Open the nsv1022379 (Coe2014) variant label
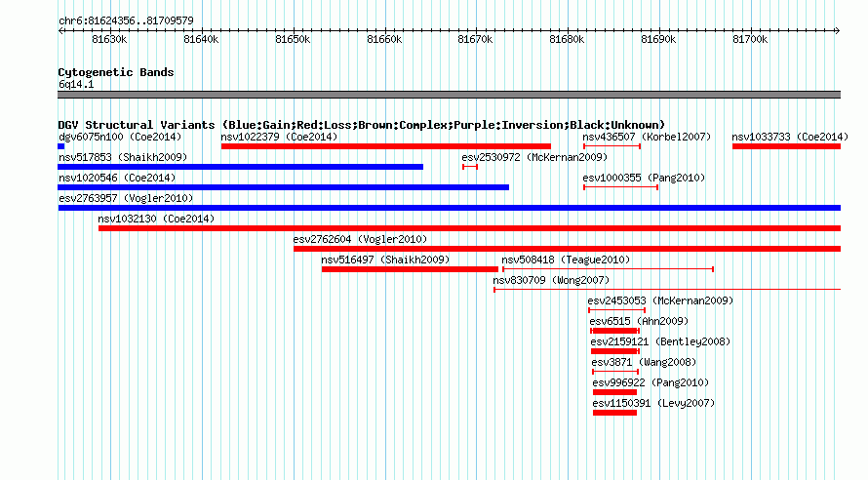 pyautogui.click(x=279, y=137)
